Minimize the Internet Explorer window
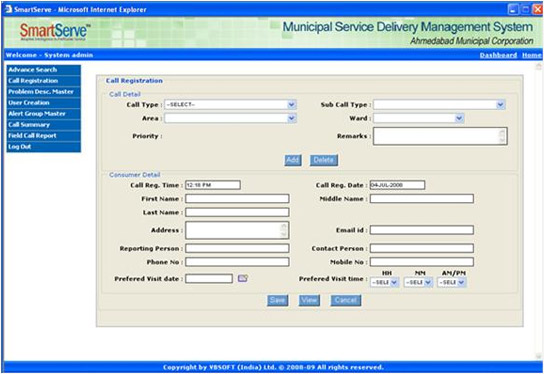This screenshot has width=544, height=374. coord(514,9)
